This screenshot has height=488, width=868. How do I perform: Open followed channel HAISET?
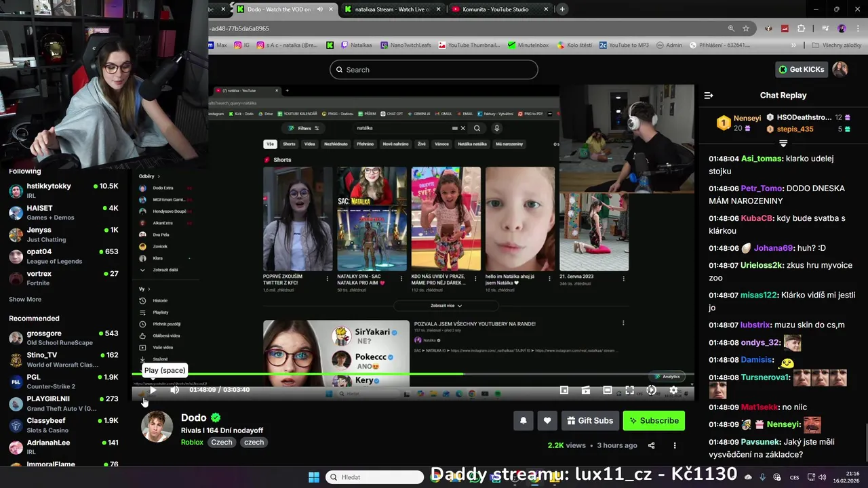click(x=64, y=213)
